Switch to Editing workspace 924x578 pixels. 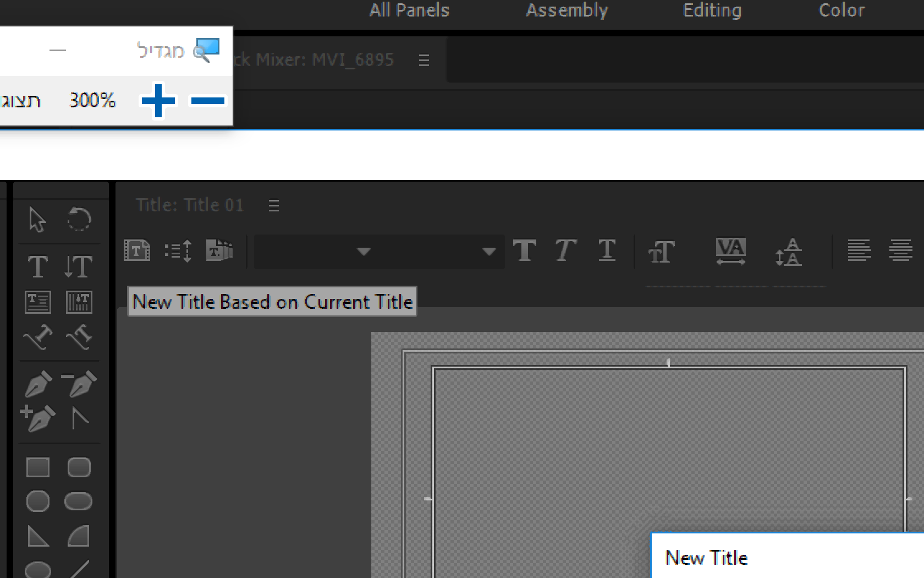click(712, 10)
